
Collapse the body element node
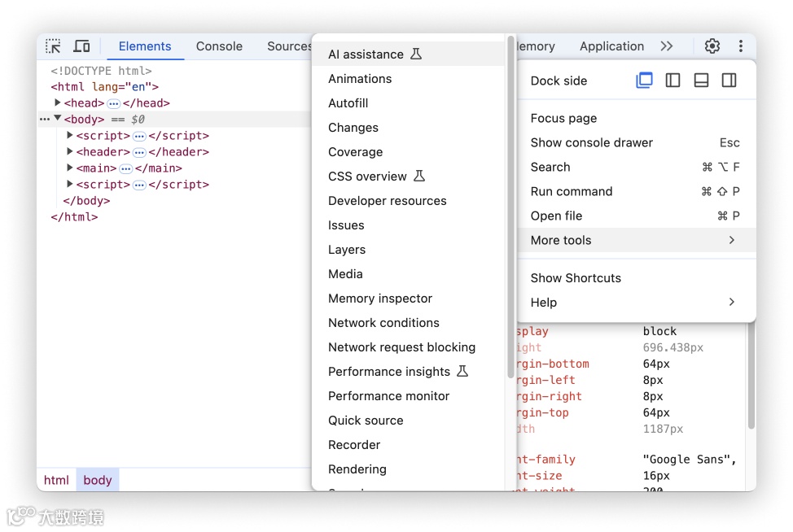click(58, 118)
